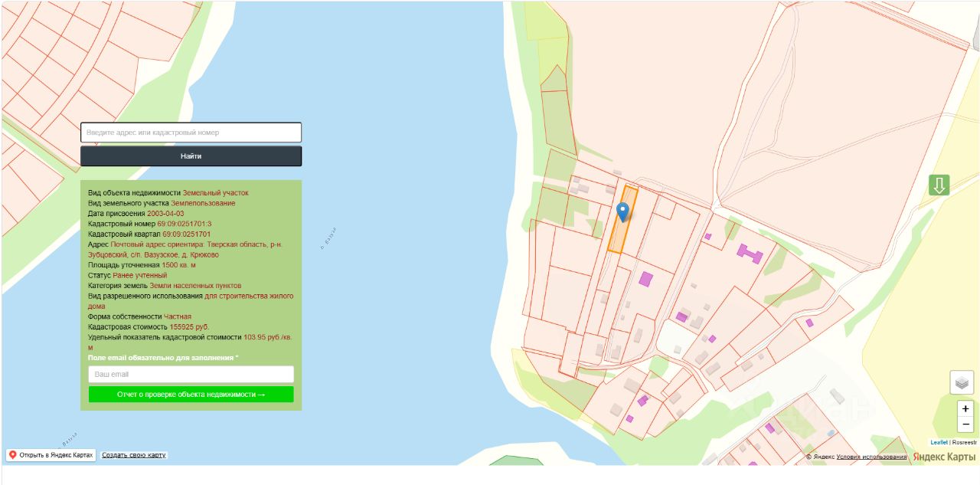Image resolution: width=980 pixels, height=485 pixels.
Task: Click cadastral number 69:09:0251701:3
Action: pyautogui.click(x=185, y=224)
